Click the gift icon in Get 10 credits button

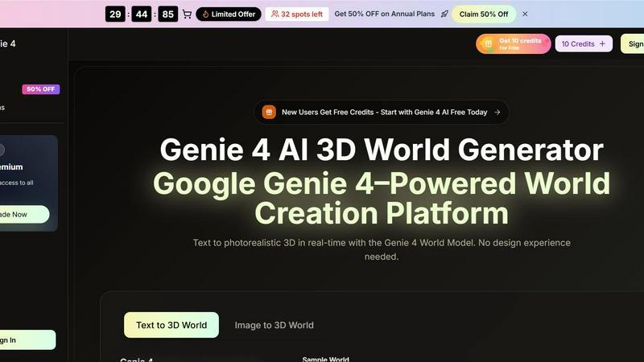(x=489, y=44)
